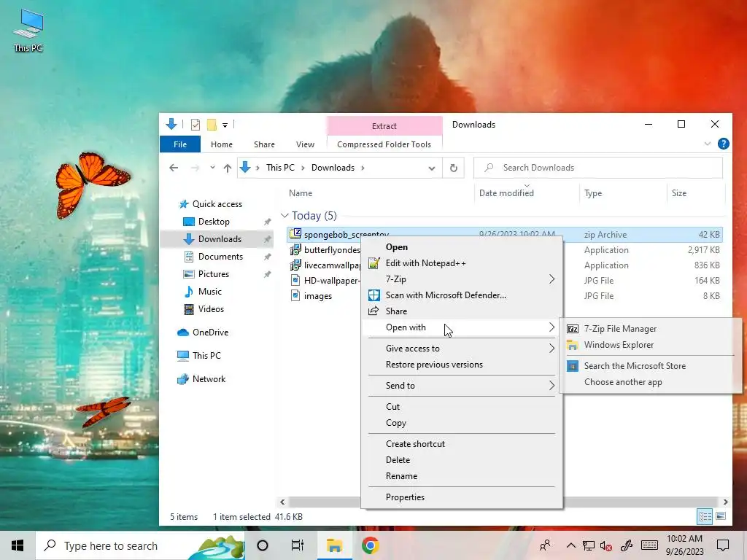Expand the Send to submenu
Screen dimensions: 747x560
coord(462,386)
